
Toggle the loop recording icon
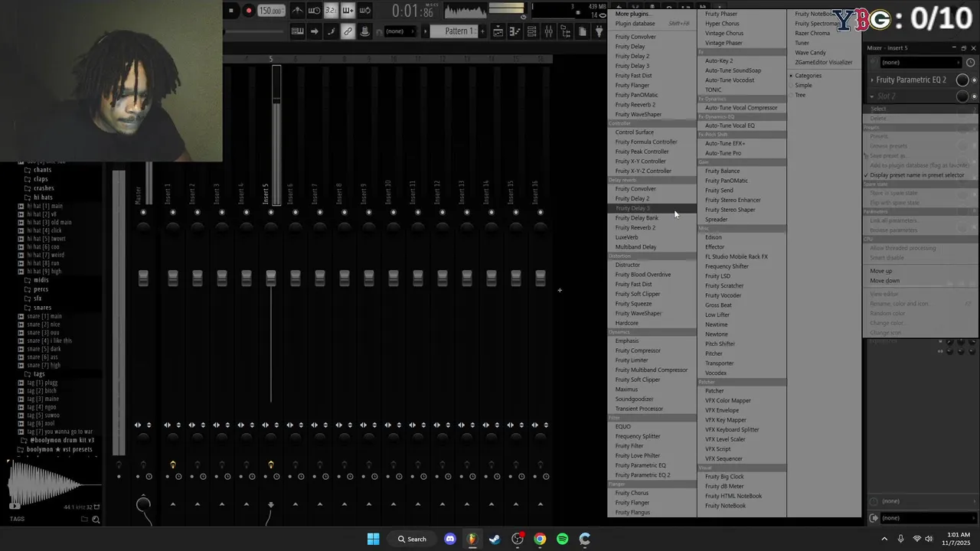point(365,11)
